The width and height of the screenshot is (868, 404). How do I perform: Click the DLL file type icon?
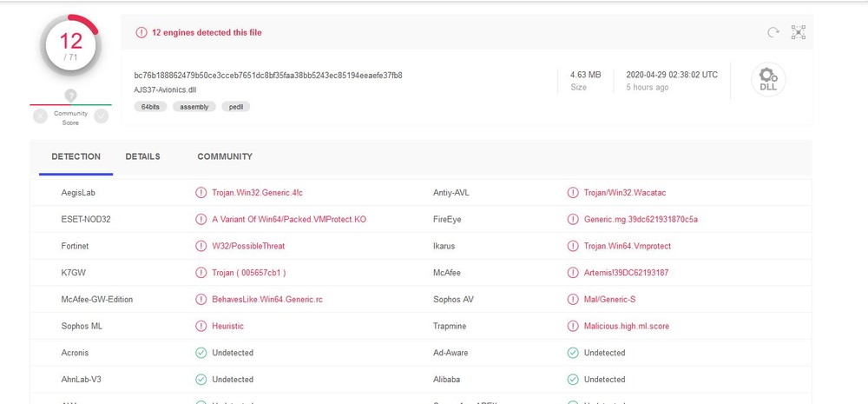pos(768,79)
